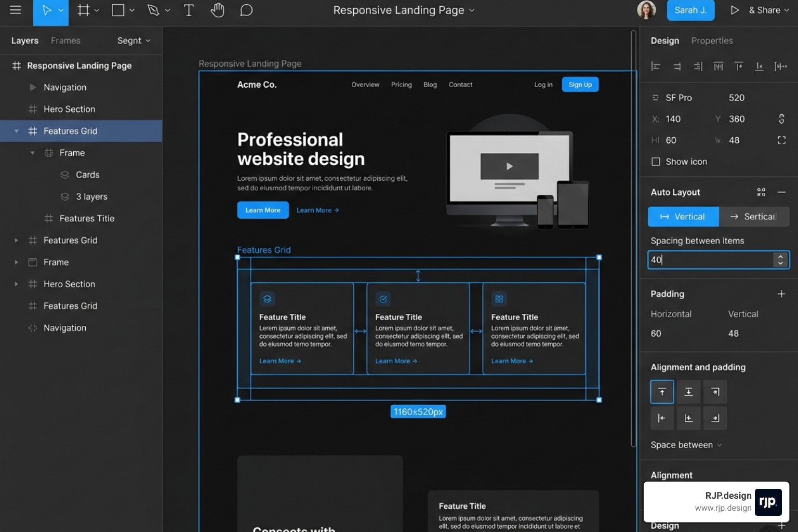Select the Pen tool
798x532 pixels.
pyautogui.click(x=153, y=10)
